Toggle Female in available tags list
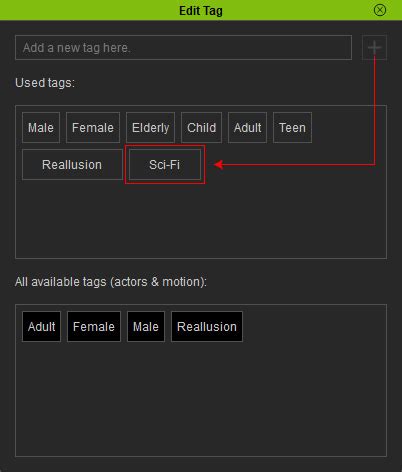 94,327
